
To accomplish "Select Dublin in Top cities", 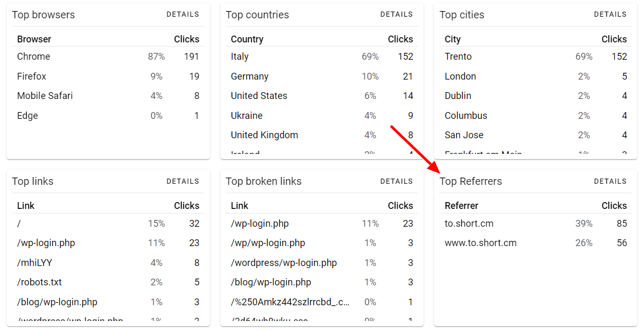I will coord(458,95).
